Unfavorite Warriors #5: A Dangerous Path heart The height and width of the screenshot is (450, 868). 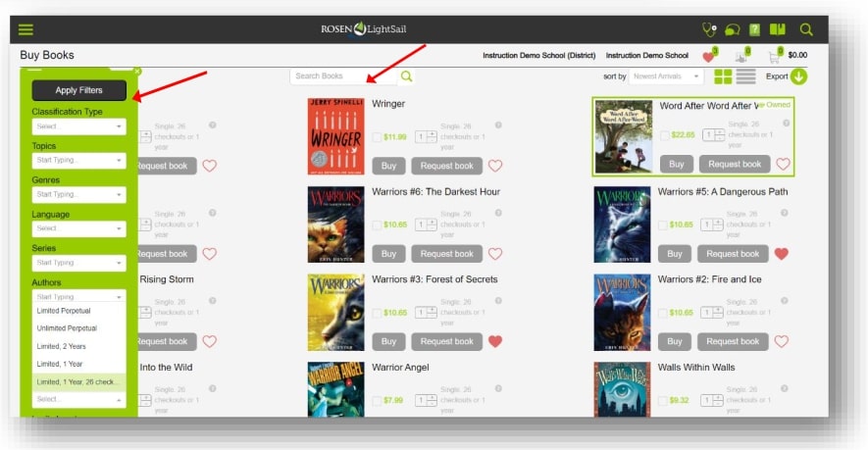coord(781,254)
